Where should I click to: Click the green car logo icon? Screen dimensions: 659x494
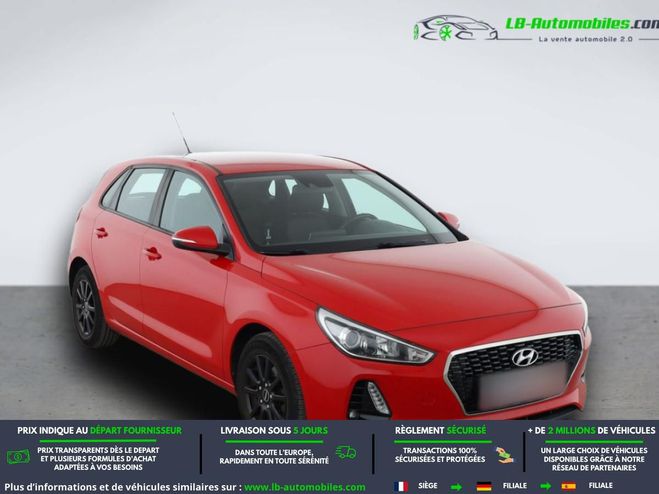(x=456, y=28)
